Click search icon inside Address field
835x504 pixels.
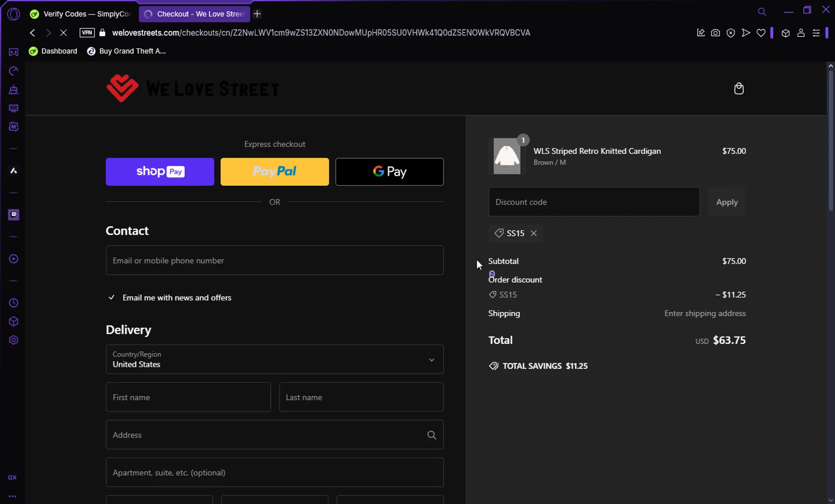[431, 435]
